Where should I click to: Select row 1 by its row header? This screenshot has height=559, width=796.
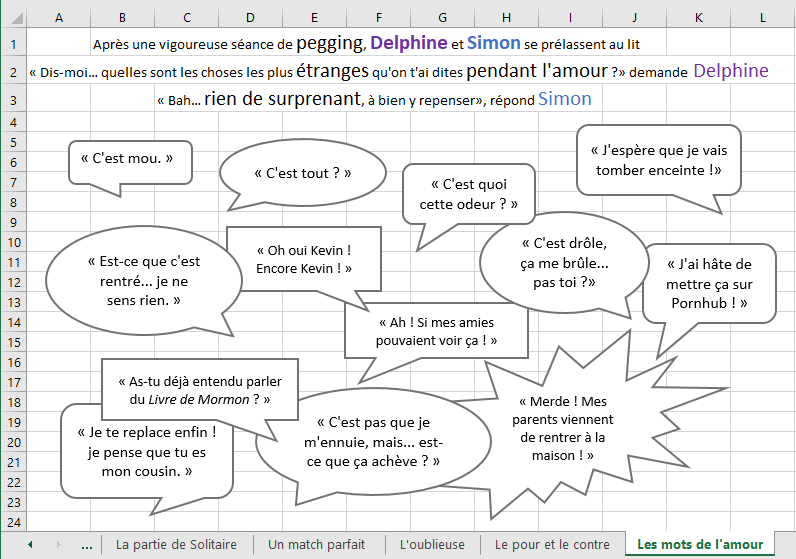(x=13, y=43)
